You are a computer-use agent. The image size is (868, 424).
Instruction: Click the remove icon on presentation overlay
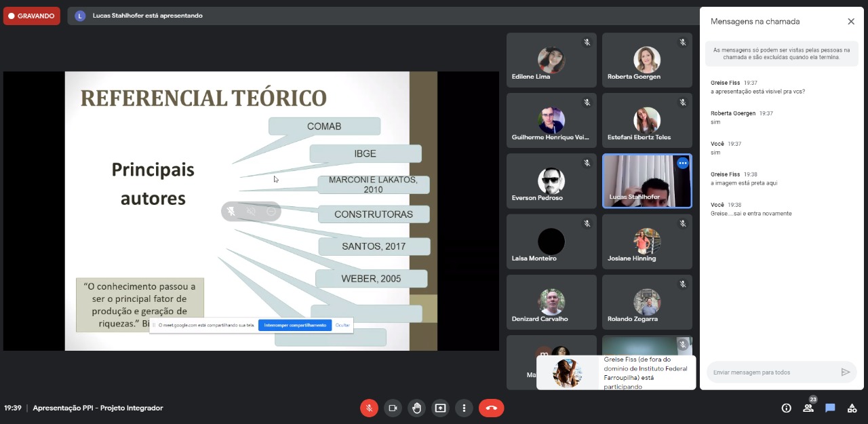[271, 212]
